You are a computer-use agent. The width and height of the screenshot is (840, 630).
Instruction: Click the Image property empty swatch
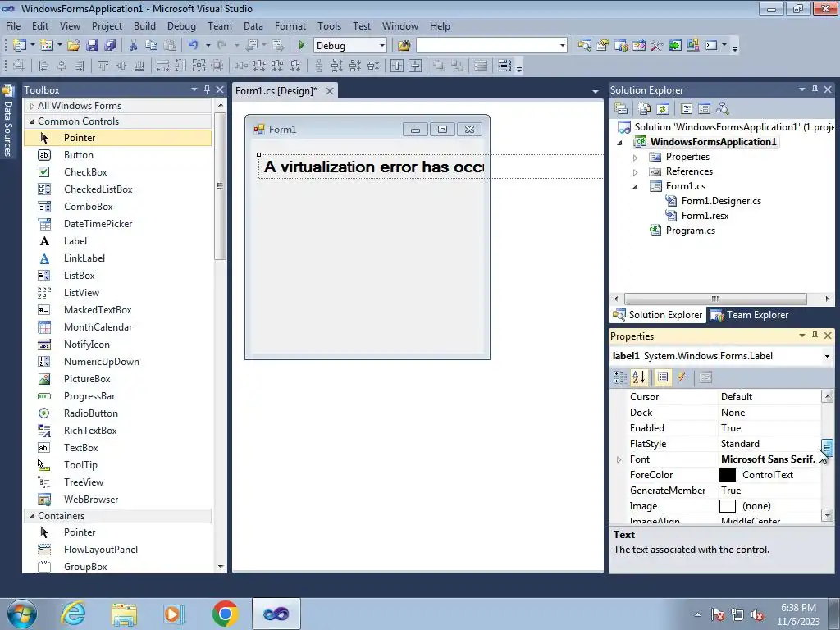coord(727,506)
